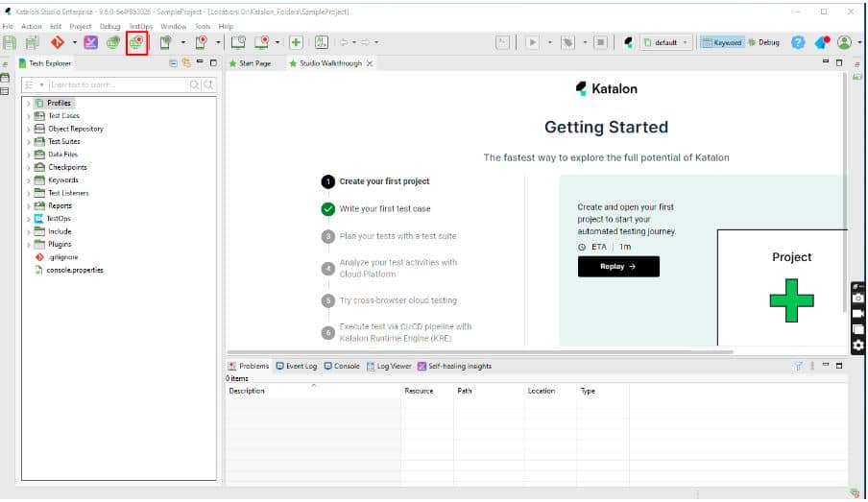Open the Project menu

81,26
